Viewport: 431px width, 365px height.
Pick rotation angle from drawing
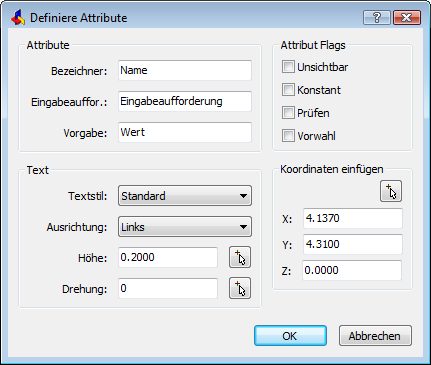click(x=240, y=288)
